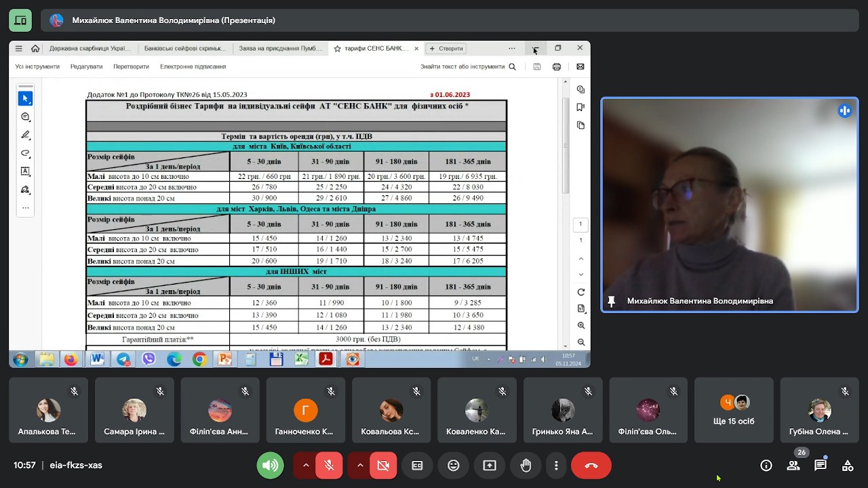The height and width of the screenshot is (488, 868).
Task: Select Губіна Олена participant tile
Action: click(x=819, y=411)
